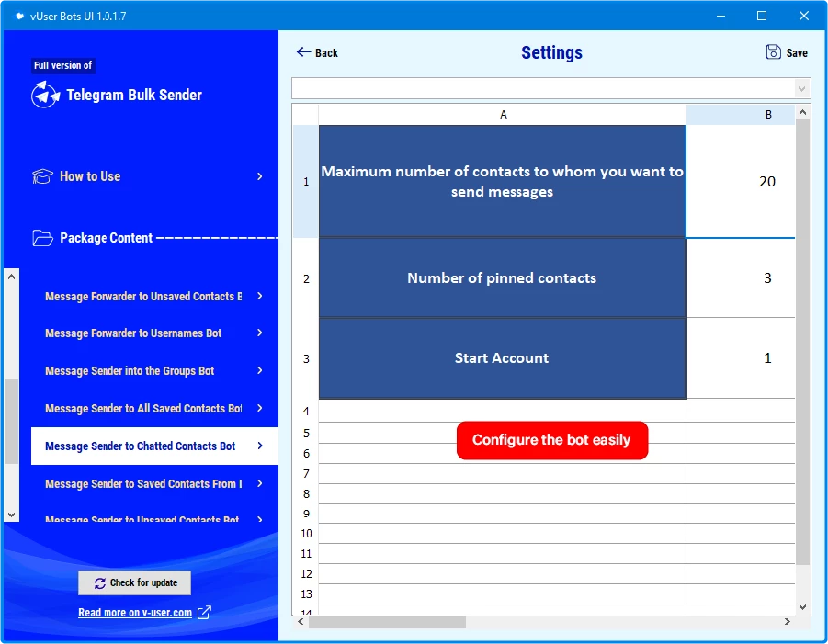Maximize the vUser Bots UI window

(762, 16)
